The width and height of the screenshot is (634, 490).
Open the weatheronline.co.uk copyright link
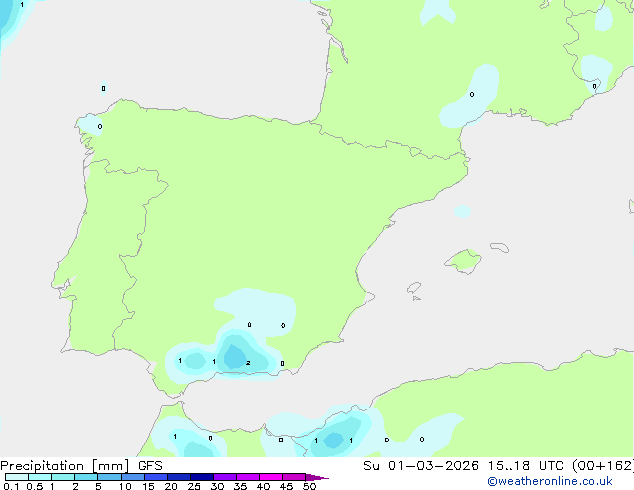[550, 481]
